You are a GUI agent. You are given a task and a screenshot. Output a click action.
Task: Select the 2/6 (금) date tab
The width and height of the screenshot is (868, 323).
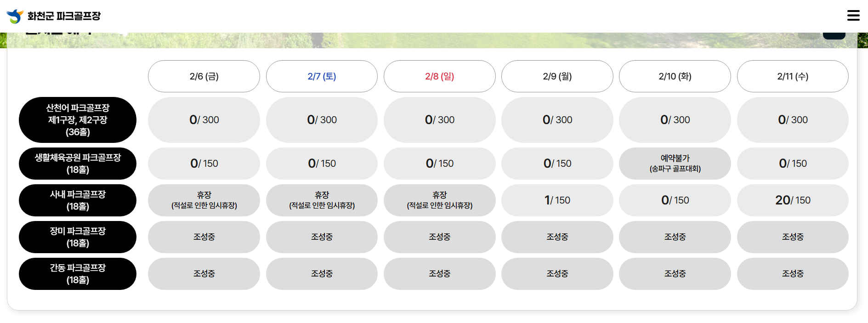(x=204, y=76)
